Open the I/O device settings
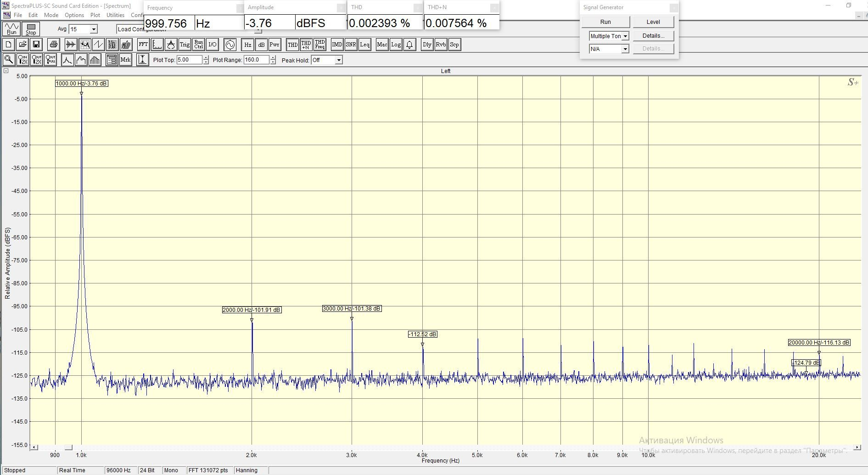This screenshot has height=475, width=868. coord(212,45)
